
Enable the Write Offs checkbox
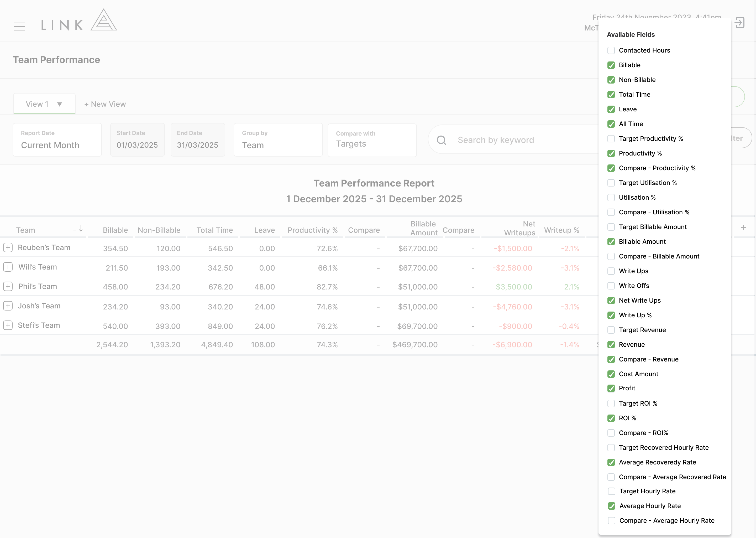pyautogui.click(x=611, y=286)
